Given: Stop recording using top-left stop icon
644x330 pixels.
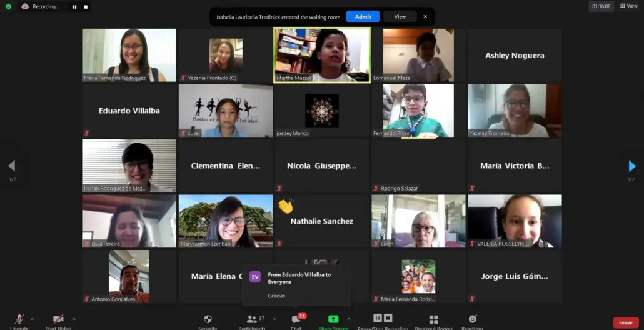Looking at the screenshot, I should coord(86,7).
